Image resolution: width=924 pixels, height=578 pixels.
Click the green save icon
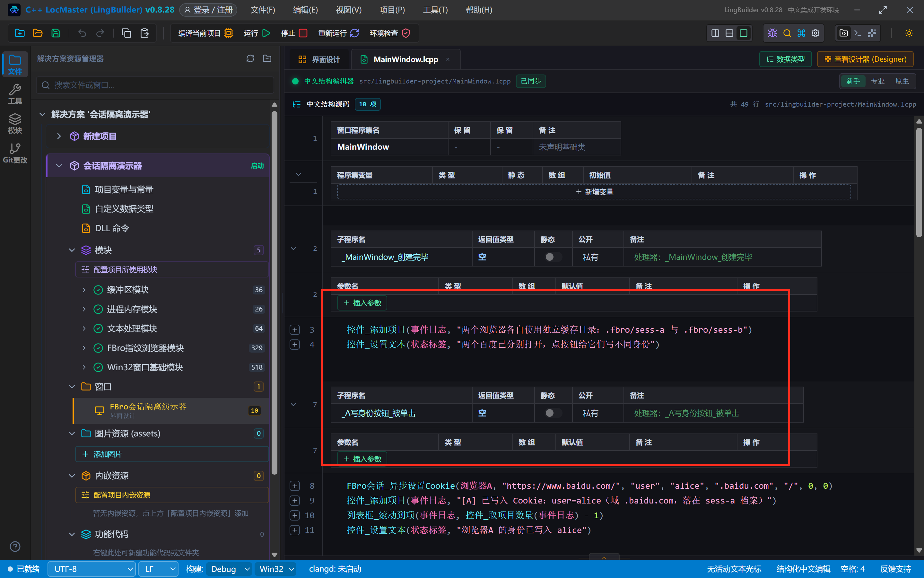point(56,33)
